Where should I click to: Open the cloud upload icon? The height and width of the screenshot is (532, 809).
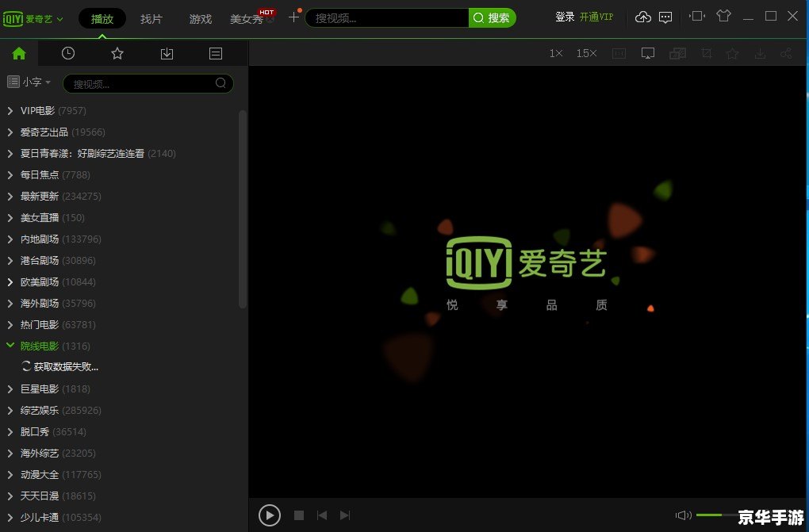point(643,17)
